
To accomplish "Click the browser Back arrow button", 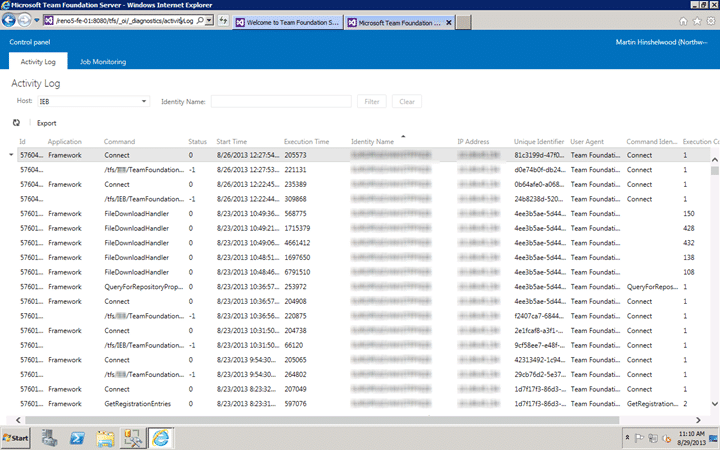I will point(9,20).
